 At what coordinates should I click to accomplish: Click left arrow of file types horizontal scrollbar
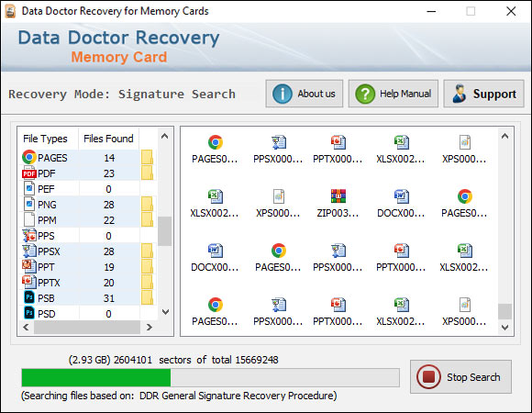pos(26,327)
